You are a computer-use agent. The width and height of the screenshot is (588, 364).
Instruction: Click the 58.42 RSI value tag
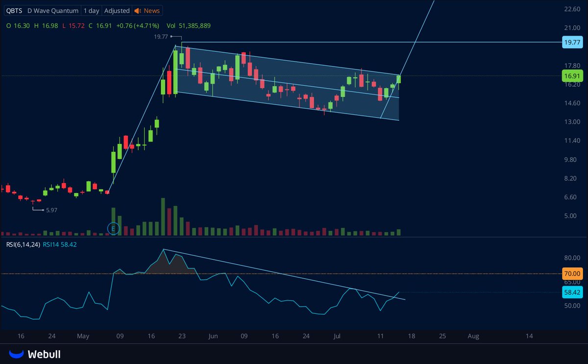pos(573,292)
